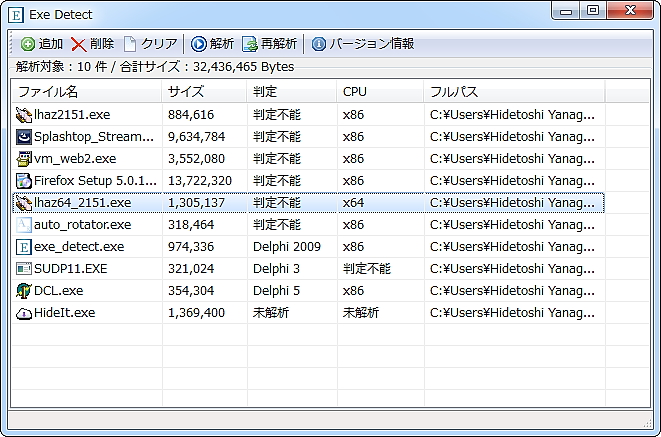Image resolution: width=661 pixels, height=437 pixels.
Task: Click the Firefox Setup installer icon
Action: pyautogui.click(x=24, y=181)
